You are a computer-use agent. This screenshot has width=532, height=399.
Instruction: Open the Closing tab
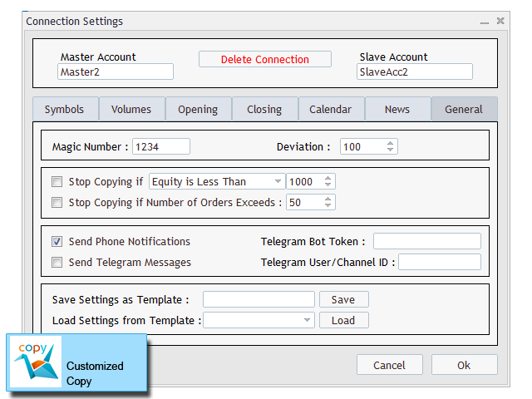tap(265, 109)
